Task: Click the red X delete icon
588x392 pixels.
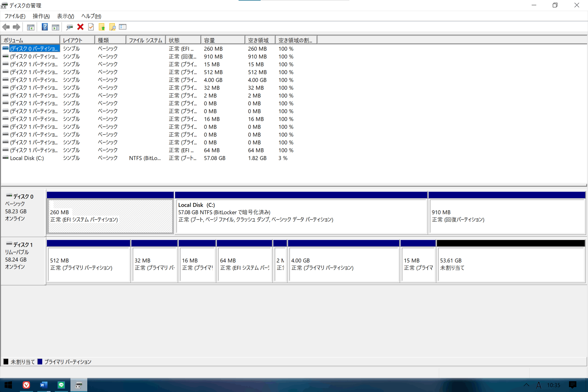Action: pos(80,27)
